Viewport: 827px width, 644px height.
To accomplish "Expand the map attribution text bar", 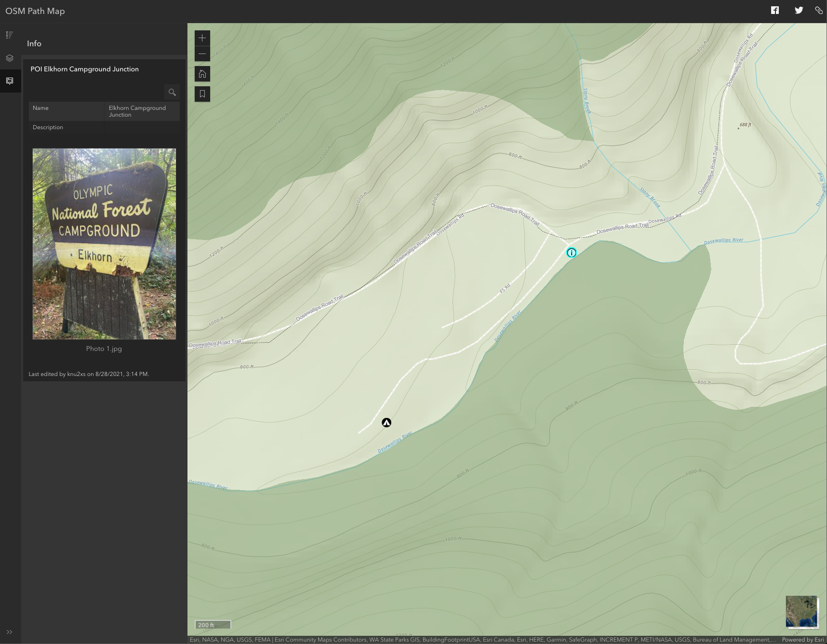I will [482, 640].
